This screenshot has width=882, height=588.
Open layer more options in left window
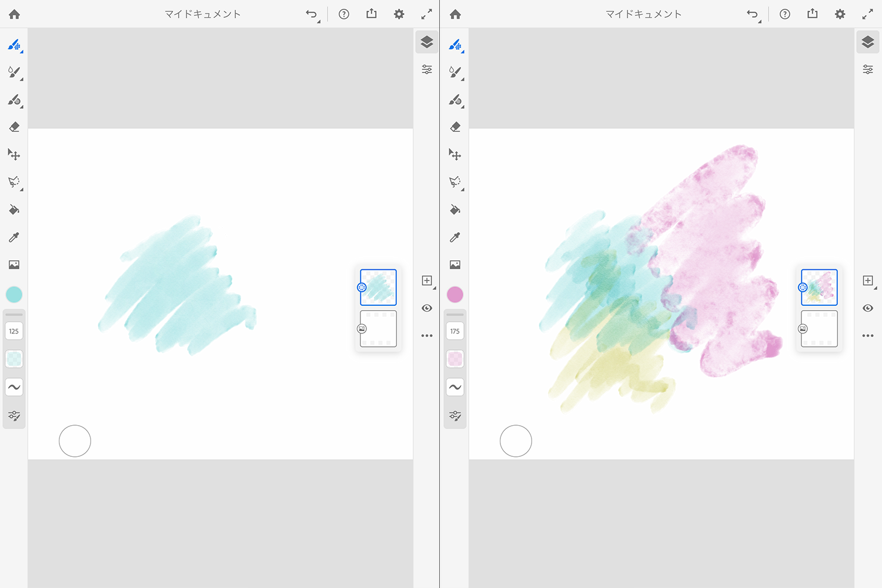pyautogui.click(x=427, y=336)
